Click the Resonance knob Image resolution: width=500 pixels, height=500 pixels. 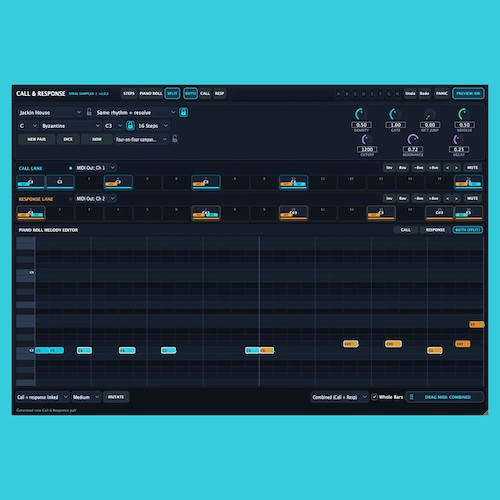click(413, 139)
